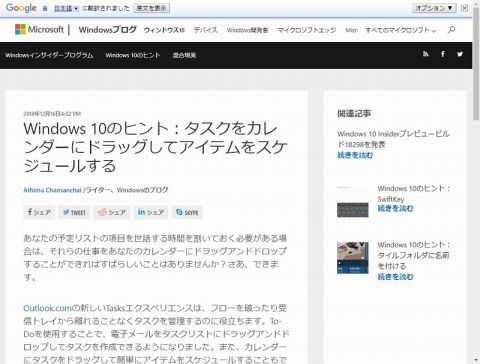Open the マイクロソフトエッジ menu item
480x364 pixels.
pos(307,30)
